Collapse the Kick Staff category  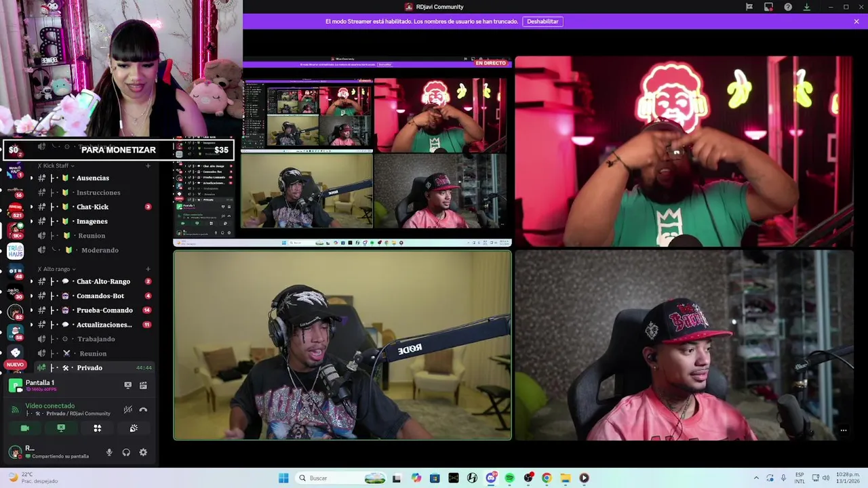click(56, 165)
